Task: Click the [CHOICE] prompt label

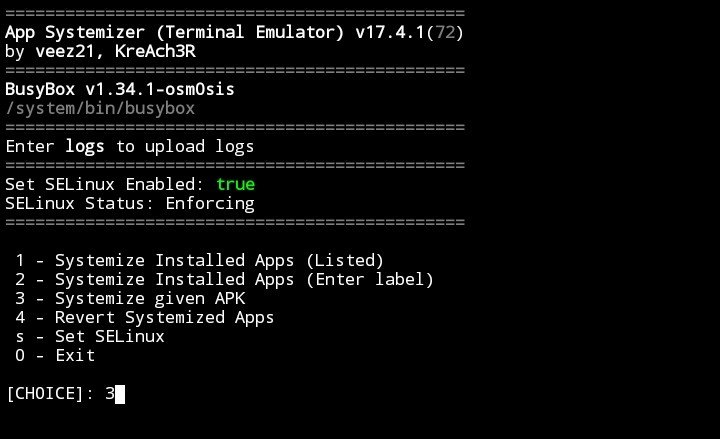Action: [x=50, y=394]
